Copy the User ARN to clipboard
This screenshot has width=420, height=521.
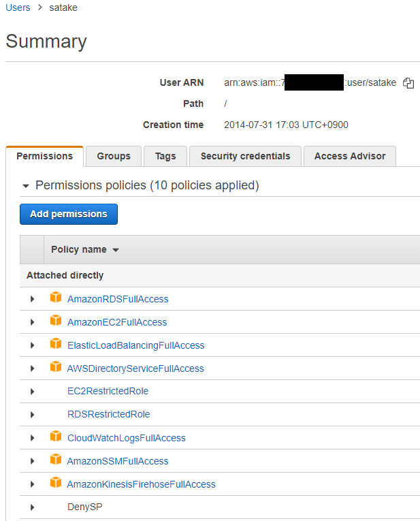point(408,82)
